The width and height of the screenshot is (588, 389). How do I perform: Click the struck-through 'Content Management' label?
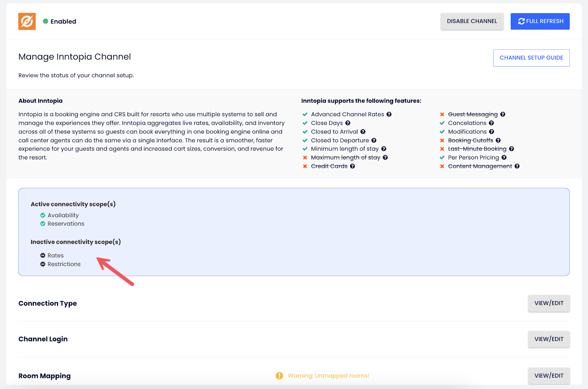pos(480,166)
